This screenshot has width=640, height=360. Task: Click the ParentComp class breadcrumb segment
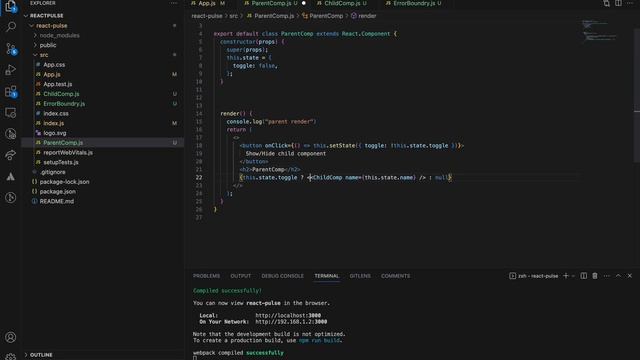point(326,16)
